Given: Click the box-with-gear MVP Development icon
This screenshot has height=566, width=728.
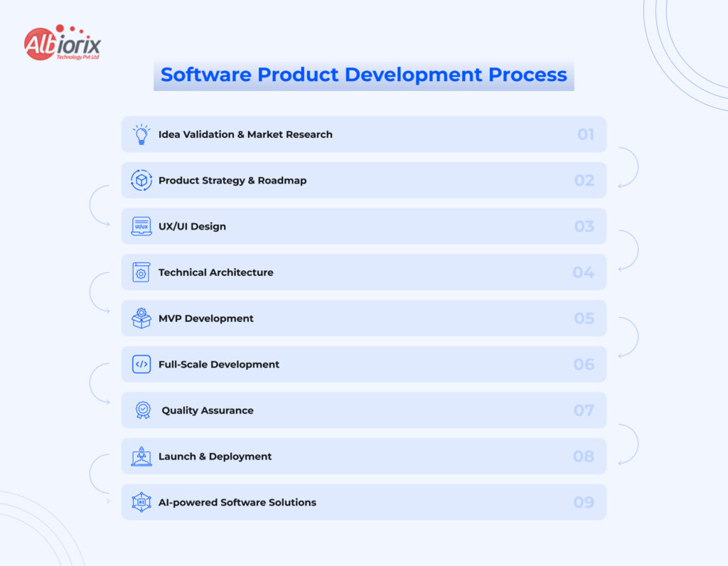Looking at the screenshot, I should click(141, 318).
